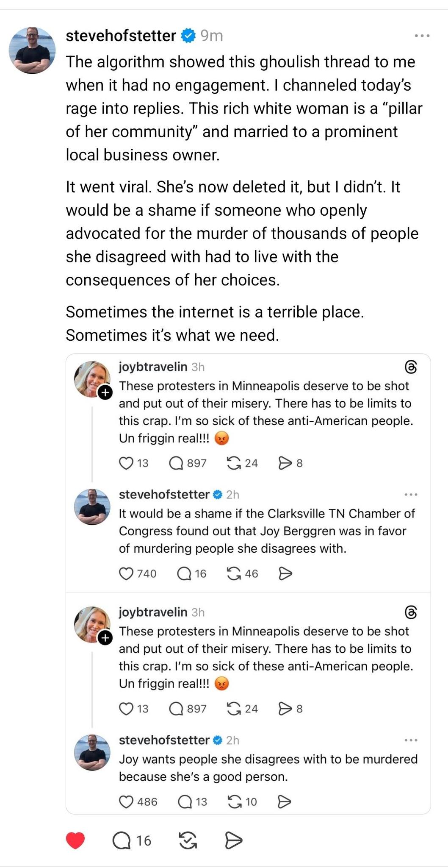Repost the main stevehofstetter post

tap(188, 840)
